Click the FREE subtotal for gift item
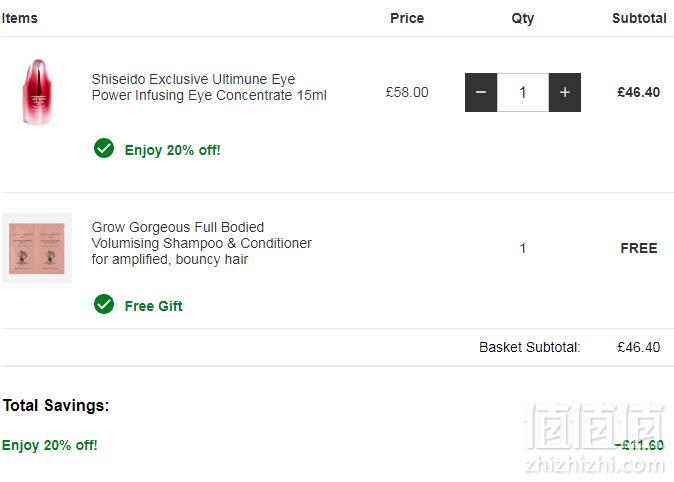Viewport: 674px width, 482px height. (639, 248)
